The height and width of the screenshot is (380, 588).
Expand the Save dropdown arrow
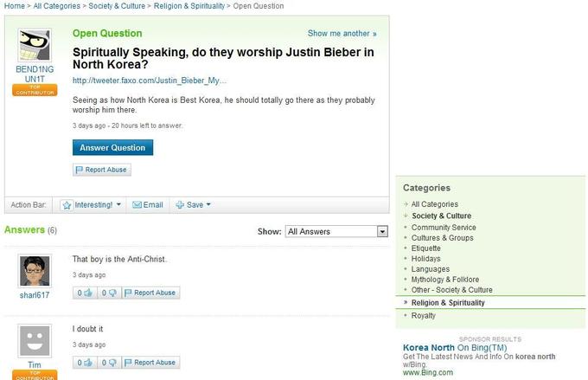pos(208,204)
